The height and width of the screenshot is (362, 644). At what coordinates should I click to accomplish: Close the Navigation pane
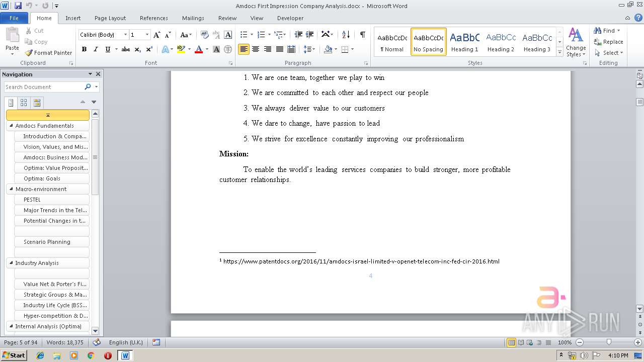point(98,74)
